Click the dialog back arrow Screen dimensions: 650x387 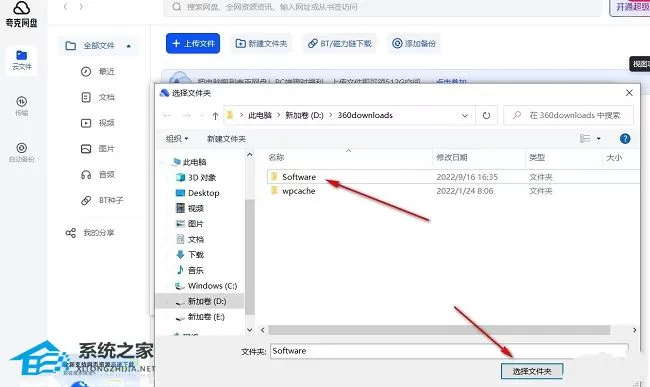point(167,116)
